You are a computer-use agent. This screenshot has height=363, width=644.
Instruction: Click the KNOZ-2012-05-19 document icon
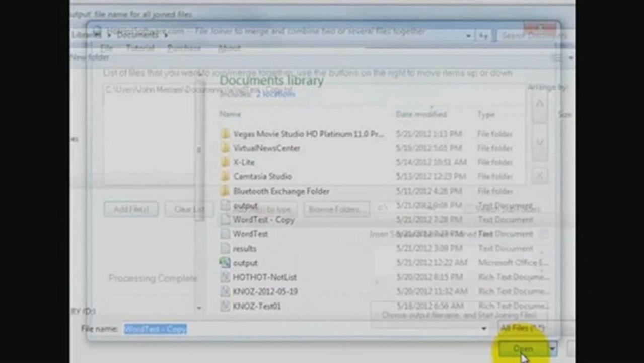click(x=225, y=291)
